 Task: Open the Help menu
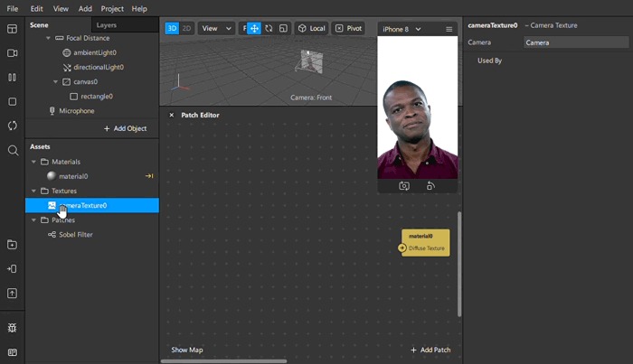[139, 8]
